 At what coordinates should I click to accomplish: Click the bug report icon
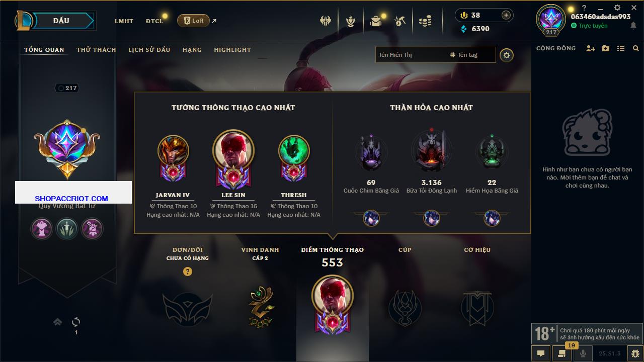[635, 353]
